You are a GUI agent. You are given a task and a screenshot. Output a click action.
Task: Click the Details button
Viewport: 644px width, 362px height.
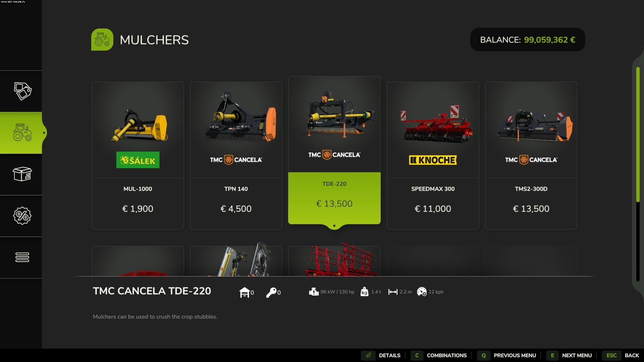381,355
